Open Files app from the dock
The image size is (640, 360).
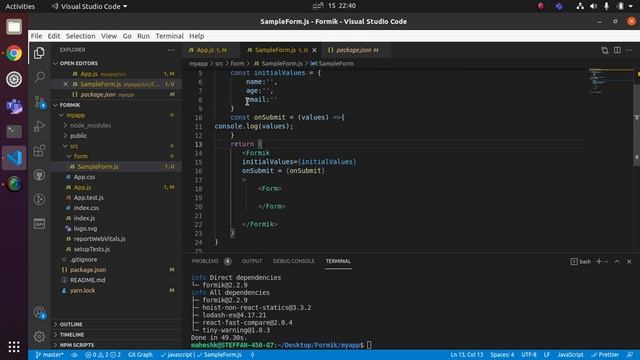pos(14,27)
